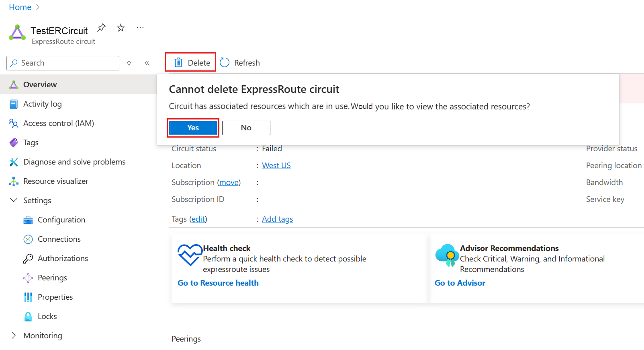Open the more options ellipsis menu
The width and height of the screenshot is (644, 350).
140,27
